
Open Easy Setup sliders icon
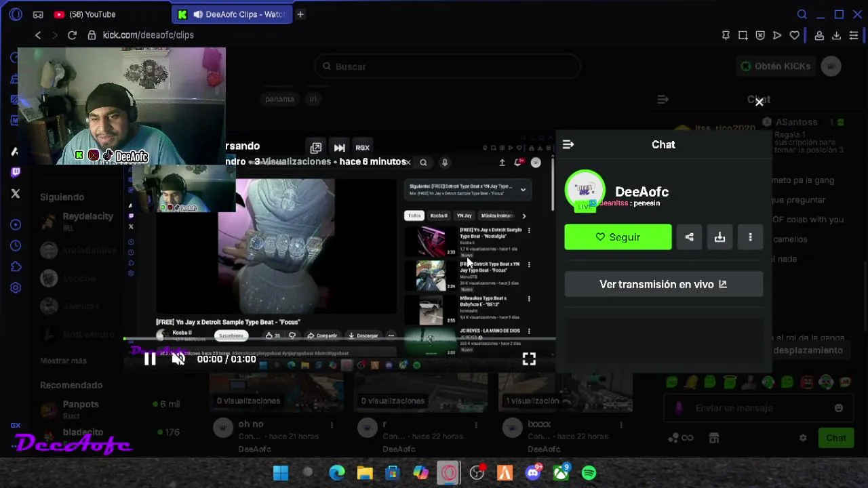click(854, 35)
